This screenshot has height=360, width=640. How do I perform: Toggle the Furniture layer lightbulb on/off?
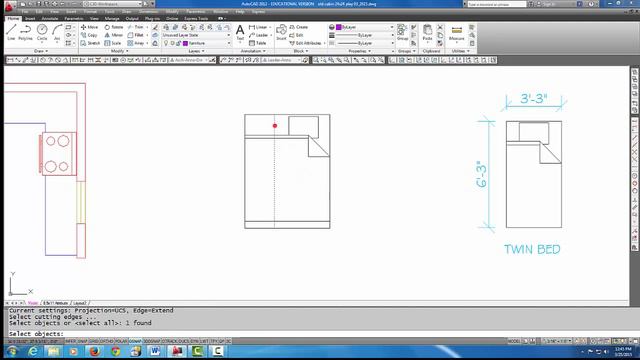click(x=166, y=43)
